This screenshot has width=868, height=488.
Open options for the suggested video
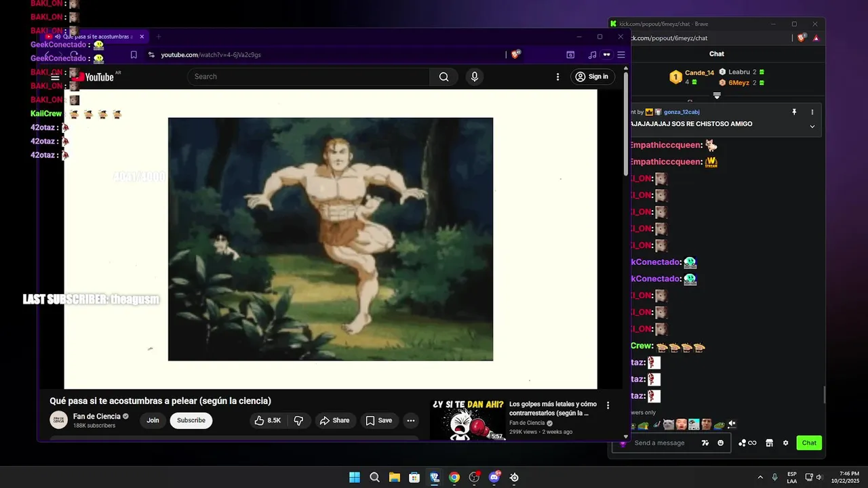point(608,405)
